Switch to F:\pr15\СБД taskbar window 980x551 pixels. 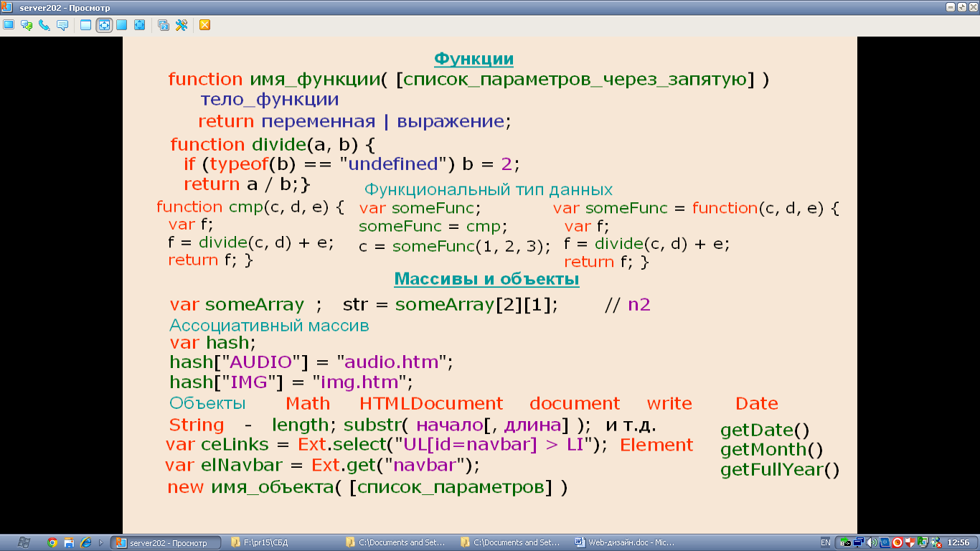pyautogui.click(x=280, y=542)
